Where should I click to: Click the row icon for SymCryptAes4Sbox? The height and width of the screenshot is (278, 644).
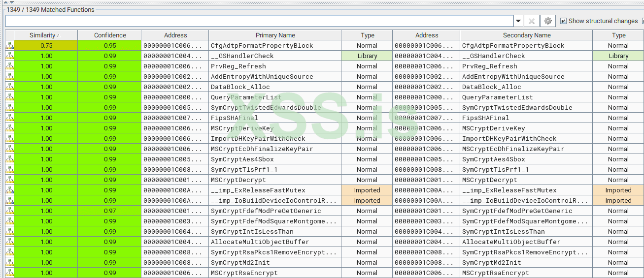9,159
